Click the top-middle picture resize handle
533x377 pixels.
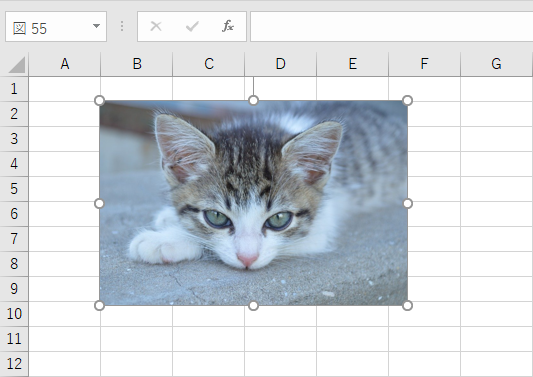(253, 100)
